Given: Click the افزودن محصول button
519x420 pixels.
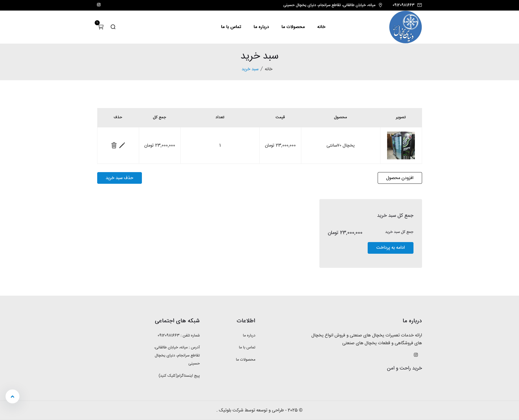Looking at the screenshot, I should tap(400, 178).
